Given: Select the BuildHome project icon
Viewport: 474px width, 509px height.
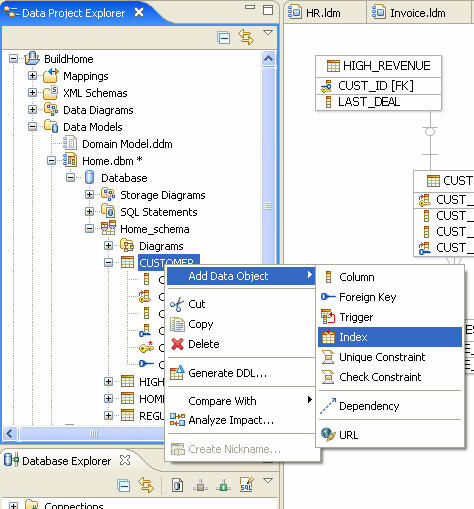Looking at the screenshot, I should pos(32,59).
